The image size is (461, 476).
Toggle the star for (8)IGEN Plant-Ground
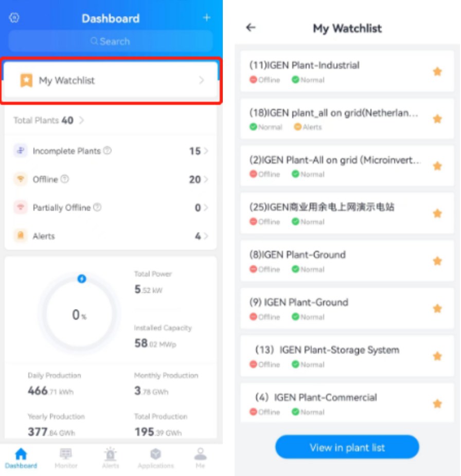pos(437,261)
